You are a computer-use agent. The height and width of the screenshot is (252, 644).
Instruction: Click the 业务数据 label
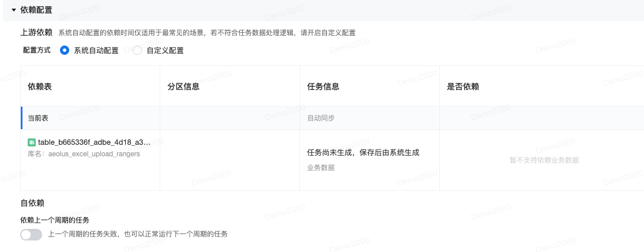click(321, 168)
